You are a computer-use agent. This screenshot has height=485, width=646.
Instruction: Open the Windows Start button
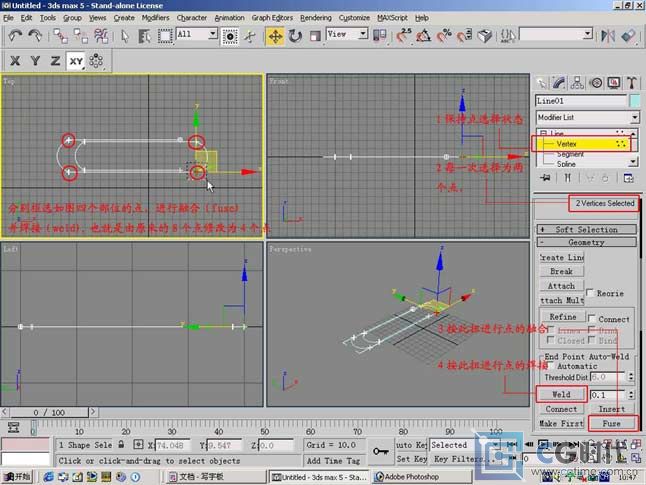coord(17,476)
